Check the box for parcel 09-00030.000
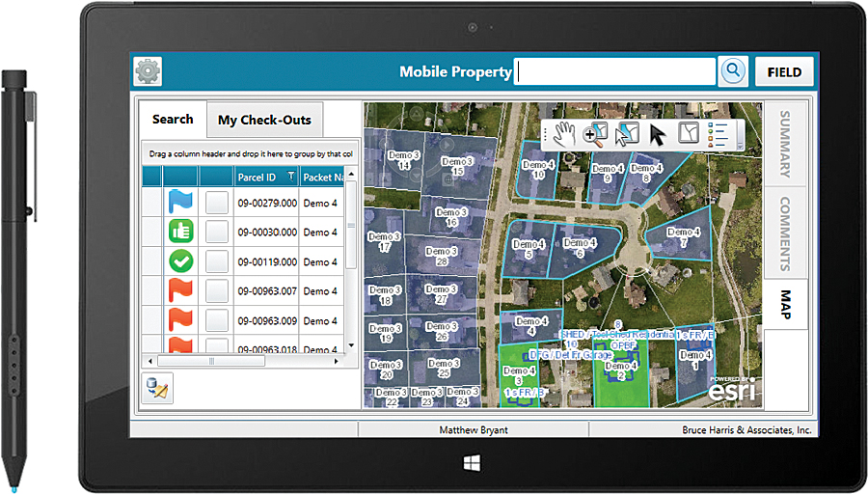 pyautogui.click(x=216, y=233)
